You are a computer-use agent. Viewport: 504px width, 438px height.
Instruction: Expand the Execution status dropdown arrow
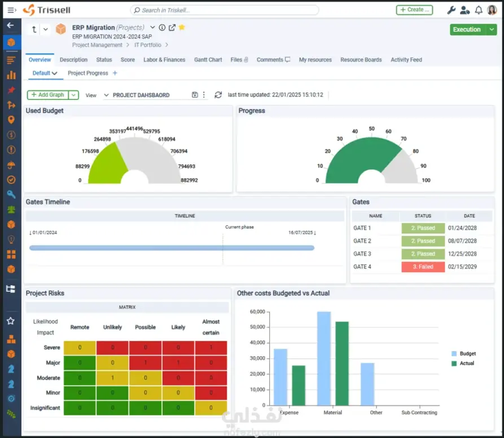(x=492, y=29)
